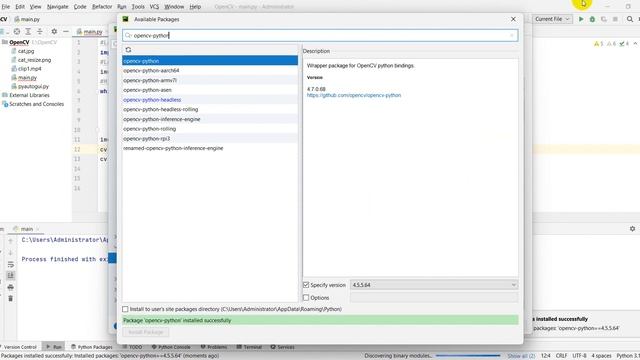The width and height of the screenshot is (640, 360).
Task: Open the github opencv-python link
Action: click(354, 96)
